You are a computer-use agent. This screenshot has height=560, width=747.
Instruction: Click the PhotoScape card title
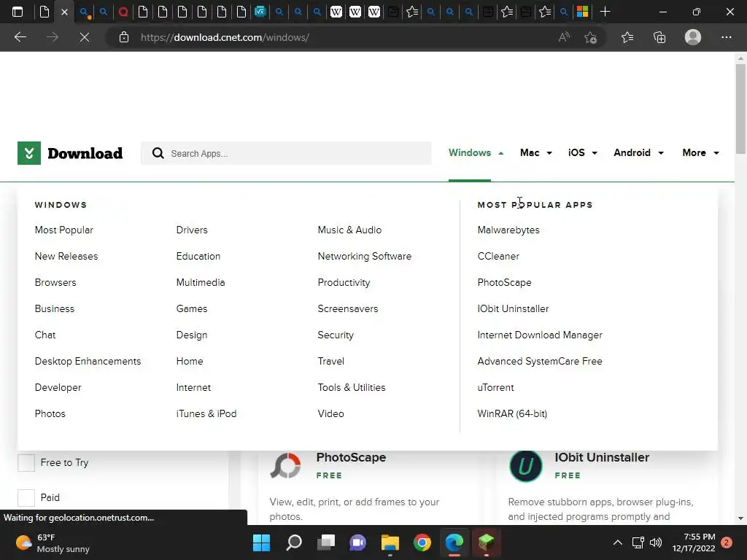click(351, 457)
